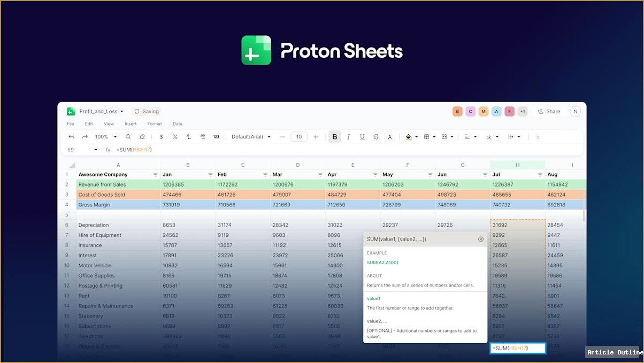Open the zoom level 100% dropdown
The width and height of the screenshot is (644, 363).
[x=105, y=136]
